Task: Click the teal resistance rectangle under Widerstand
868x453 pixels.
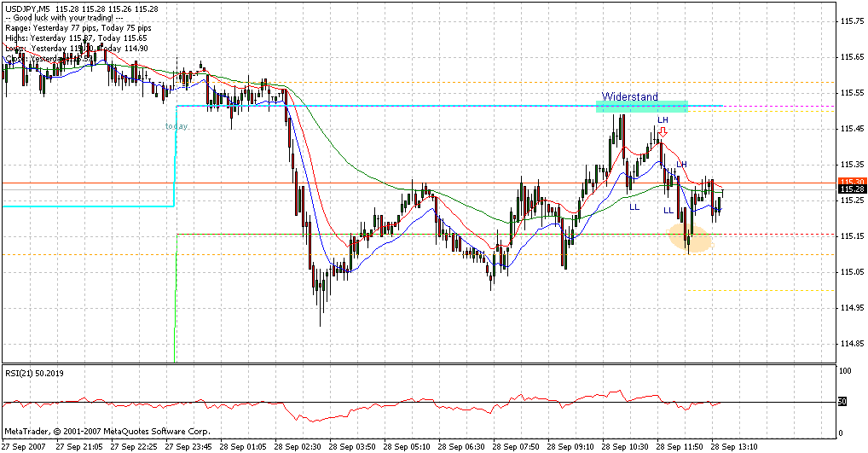Action: (641, 107)
